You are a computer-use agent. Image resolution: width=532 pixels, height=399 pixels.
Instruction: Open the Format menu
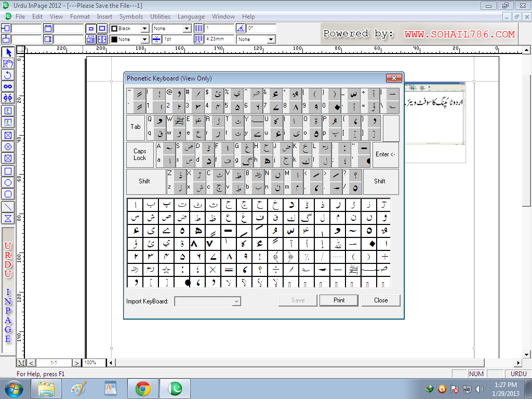point(79,16)
